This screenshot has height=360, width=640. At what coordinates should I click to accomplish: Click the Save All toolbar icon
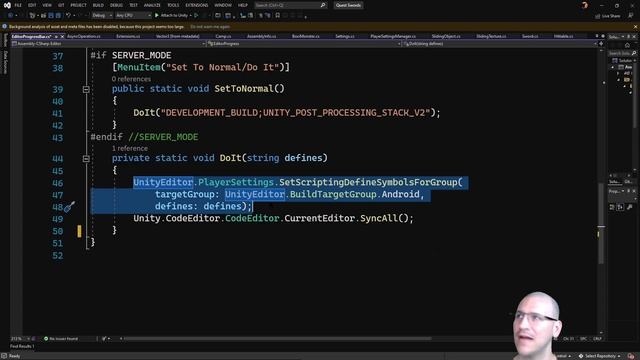click(x=58, y=16)
